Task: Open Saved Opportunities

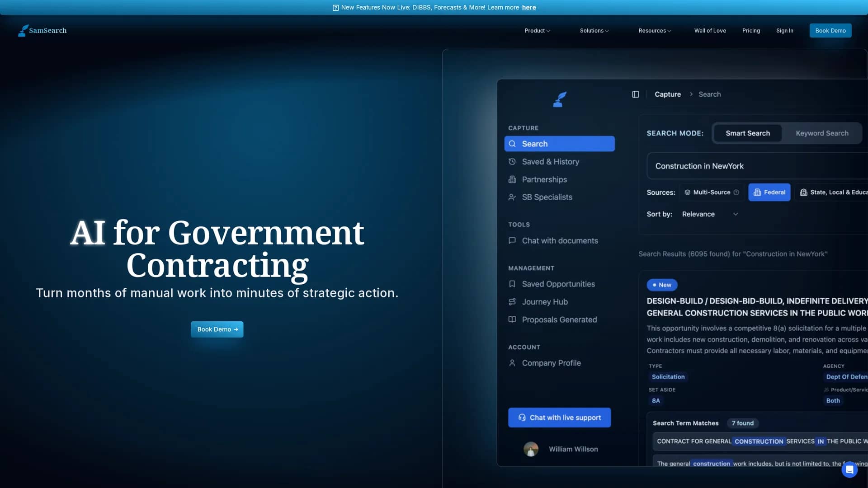Action: click(x=559, y=284)
